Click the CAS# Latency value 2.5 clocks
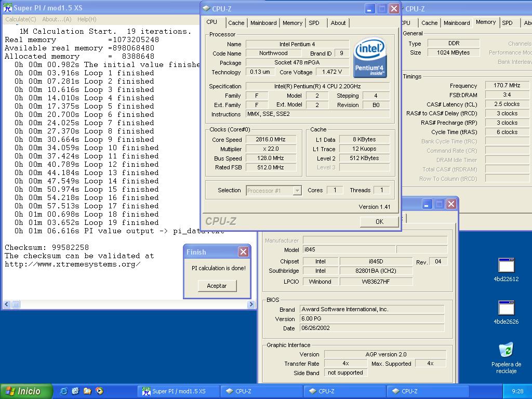 pyautogui.click(x=507, y=104)
